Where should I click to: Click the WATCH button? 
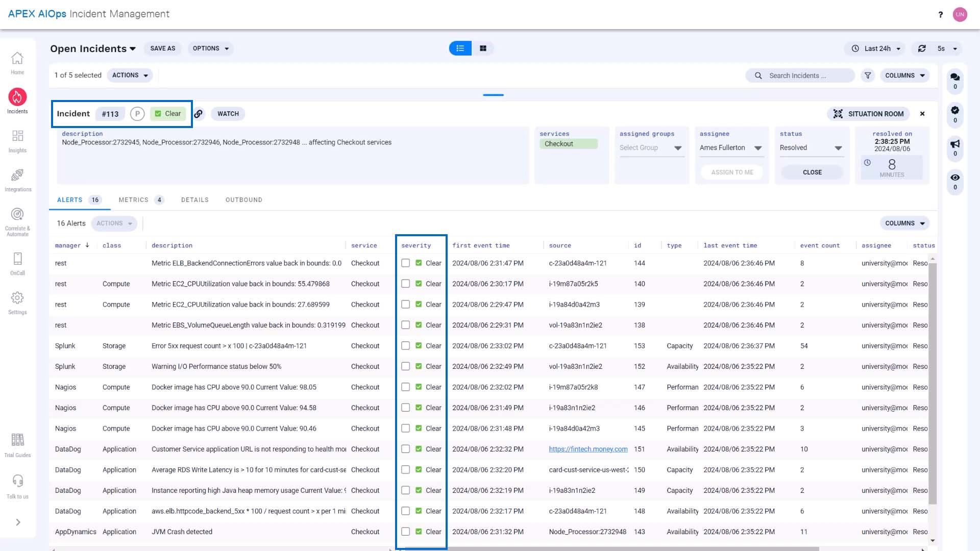(x=228, y=114)
